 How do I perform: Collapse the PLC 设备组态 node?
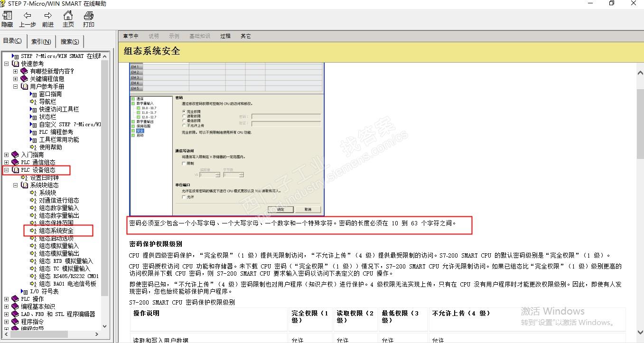tap(6, 170)
